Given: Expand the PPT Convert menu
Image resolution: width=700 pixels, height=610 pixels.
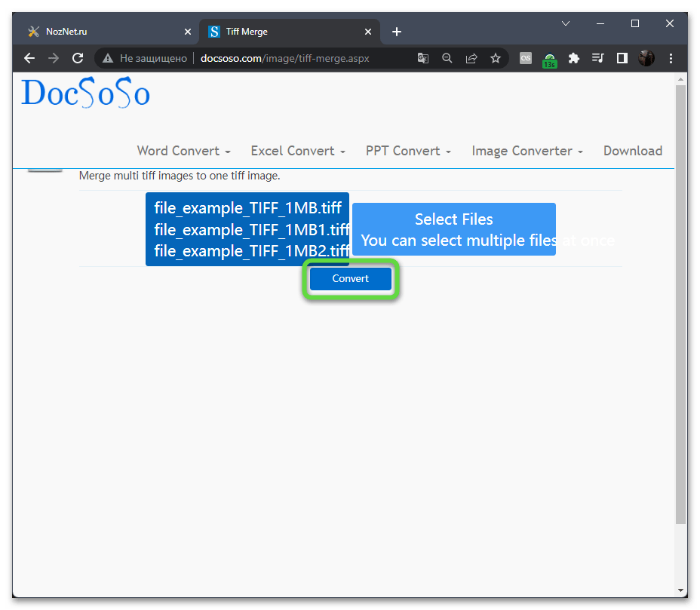Looking at the screenshot, I should [408, 151].
